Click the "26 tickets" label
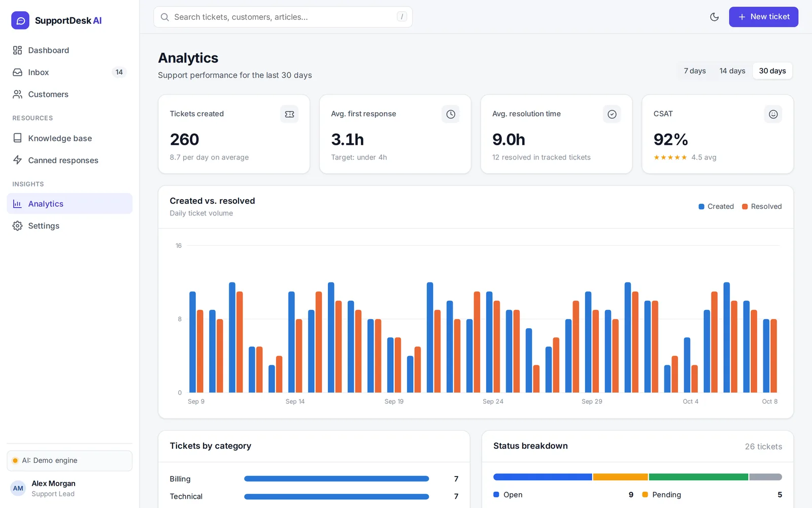Image resolution: width=812 pixels, height=508 pixels. (763, 447)
